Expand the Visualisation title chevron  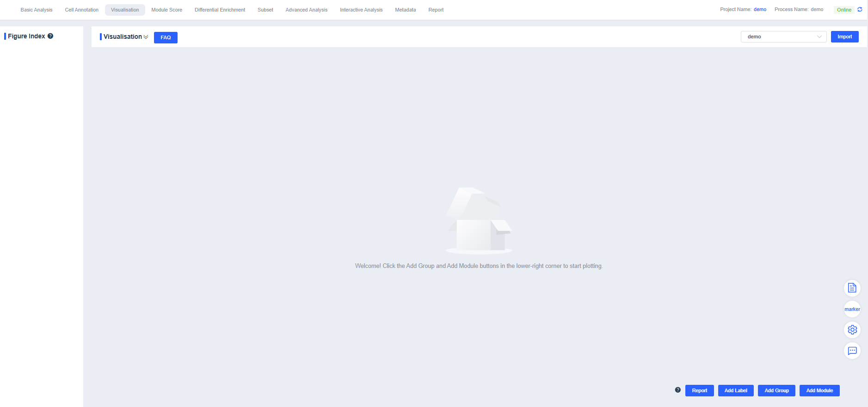pos(146,37)
